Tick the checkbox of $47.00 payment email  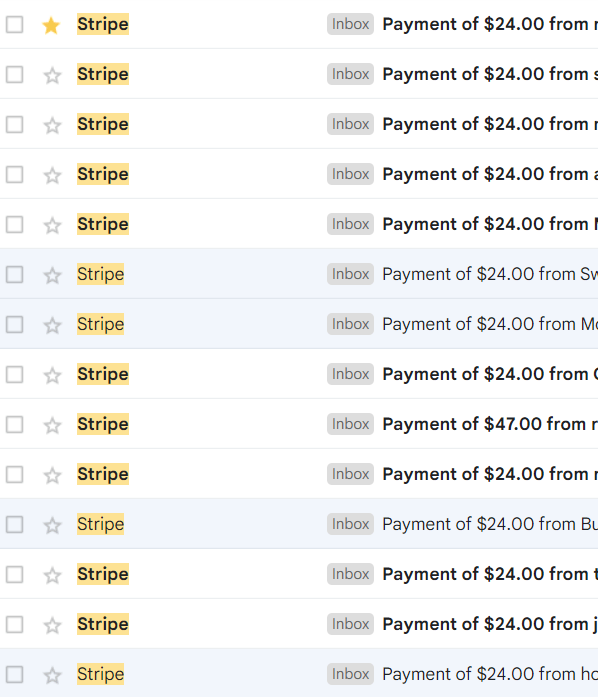15,425
